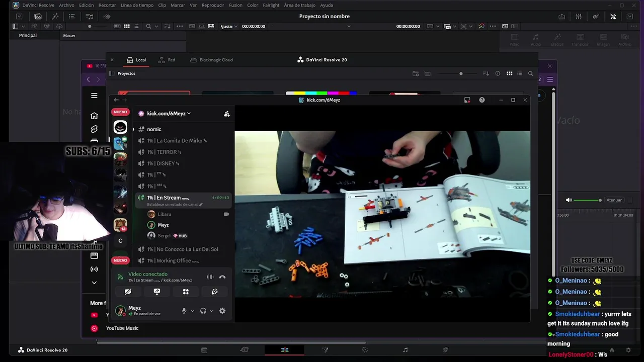
Task: Select the Blackmagic Cloud tab
Action: click(x=211, y=60)
